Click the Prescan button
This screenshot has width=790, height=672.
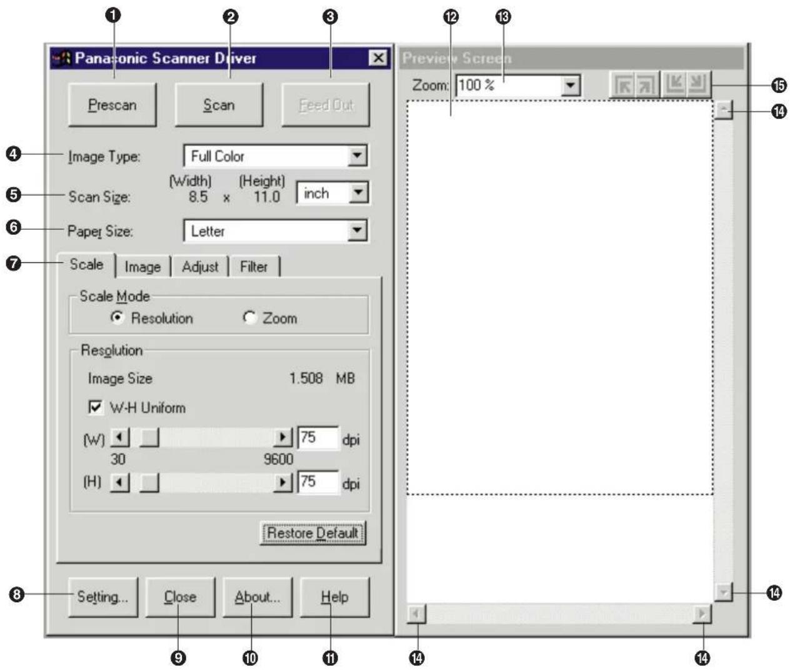[x=112, y=105]
